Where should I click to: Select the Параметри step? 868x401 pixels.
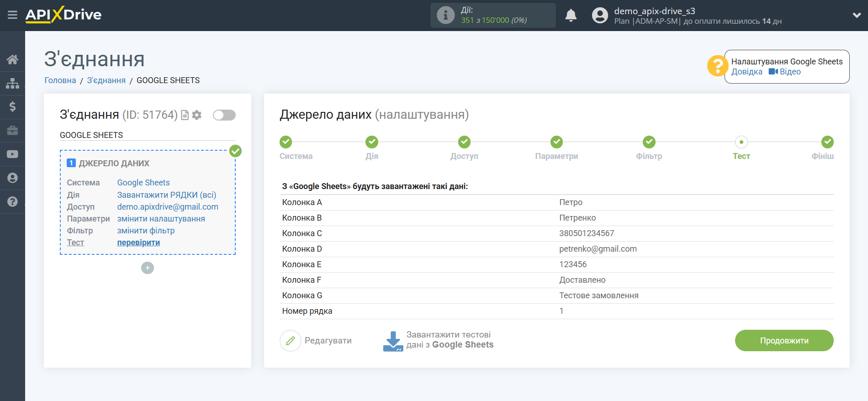(x=556, y=142)
